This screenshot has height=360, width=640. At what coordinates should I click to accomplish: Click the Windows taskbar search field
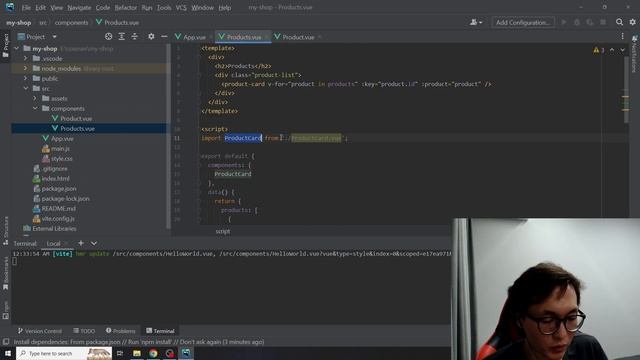point(64,353)
